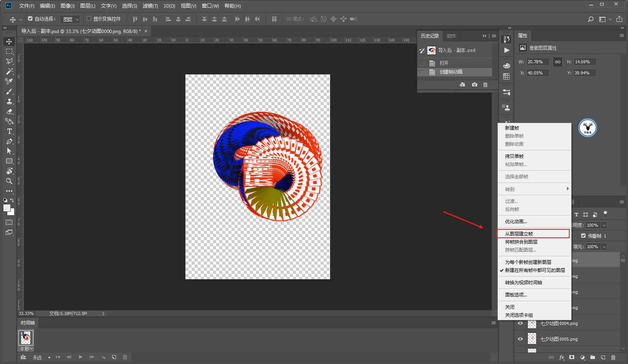The height and width of the screenshot is (364, 628).
Task: Choose 转换为视频时间轴 menu item
Action: coord(535,283)
